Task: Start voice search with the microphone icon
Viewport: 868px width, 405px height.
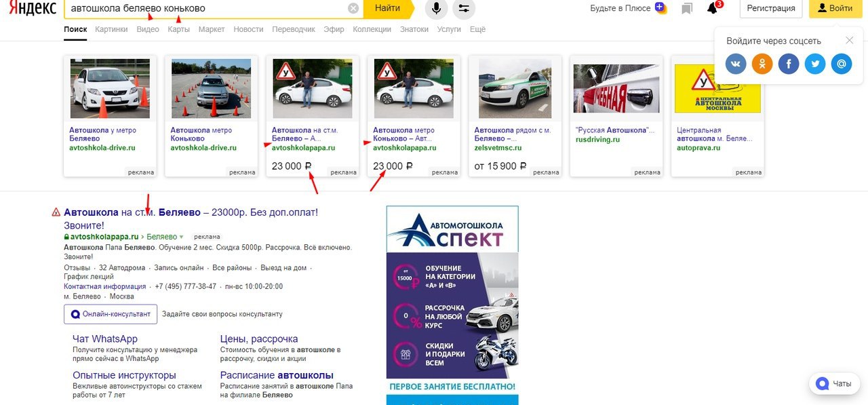Action: click(437, 8)
